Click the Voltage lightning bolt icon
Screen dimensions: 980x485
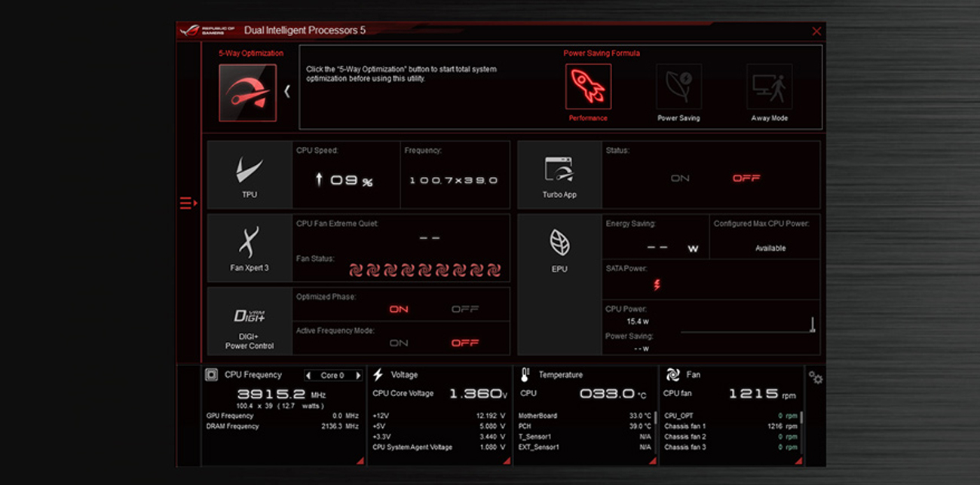pyautogui.click(x=378, y=374)
